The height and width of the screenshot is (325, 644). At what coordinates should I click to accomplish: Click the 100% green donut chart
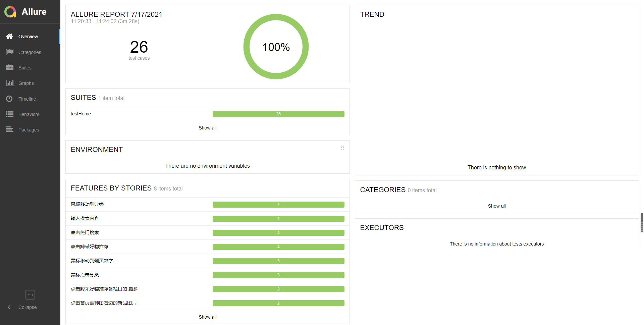tap(276, 47)
